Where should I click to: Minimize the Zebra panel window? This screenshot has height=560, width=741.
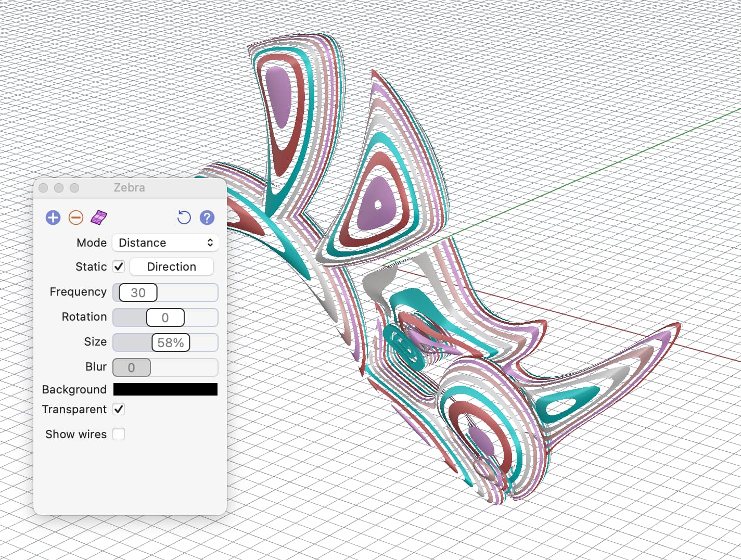pyautogui.click(x=59, y=188)
